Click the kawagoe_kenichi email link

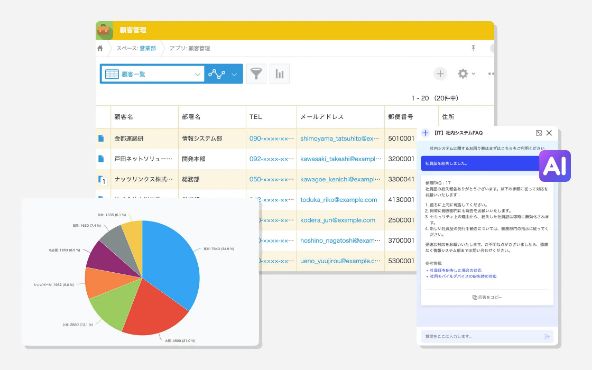340,179
